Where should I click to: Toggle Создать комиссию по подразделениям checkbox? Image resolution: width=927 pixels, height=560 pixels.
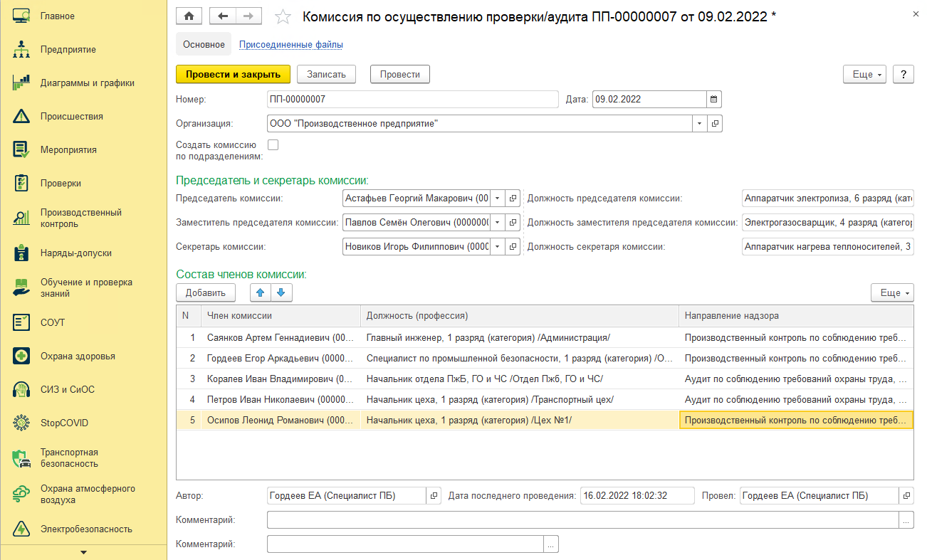pos(273,144)
